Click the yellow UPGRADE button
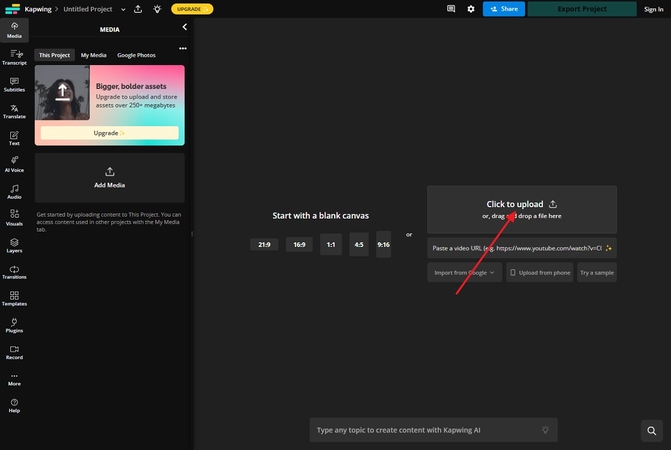 192,9
